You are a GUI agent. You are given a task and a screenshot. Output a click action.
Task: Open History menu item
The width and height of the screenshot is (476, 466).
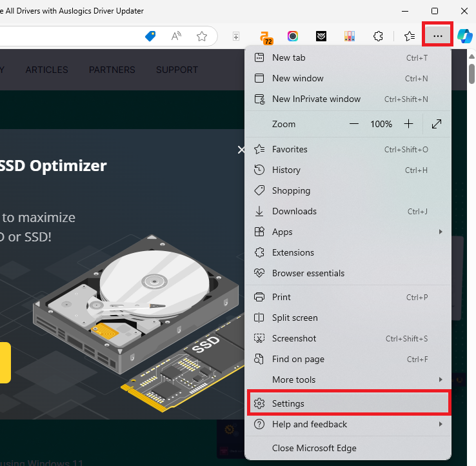pos(348,170)
